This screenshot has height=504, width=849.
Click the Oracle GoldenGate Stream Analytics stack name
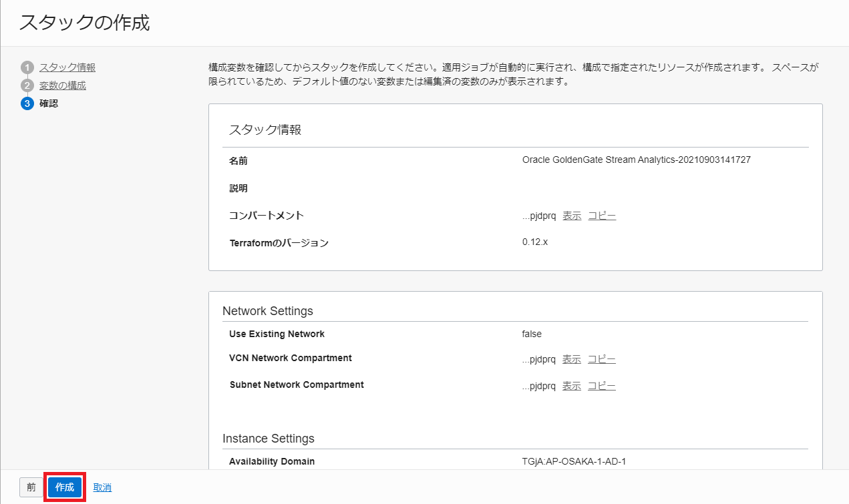(x=636, y=160)
